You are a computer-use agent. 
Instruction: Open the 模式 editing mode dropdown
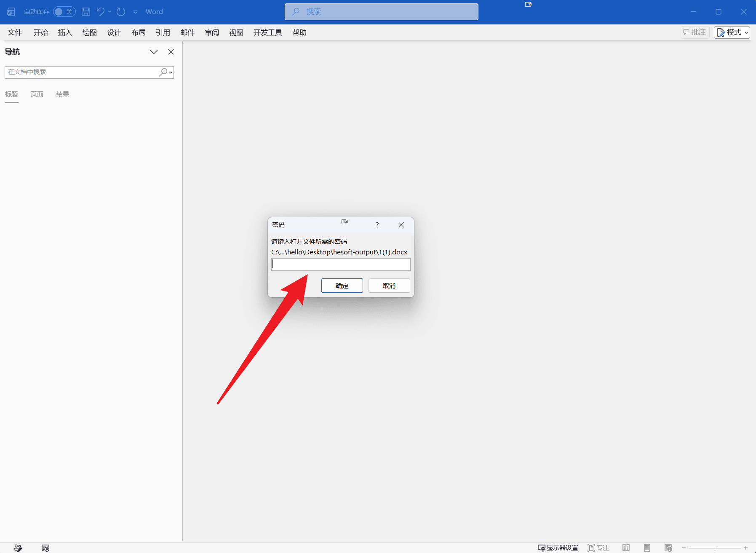coord(732,32)
